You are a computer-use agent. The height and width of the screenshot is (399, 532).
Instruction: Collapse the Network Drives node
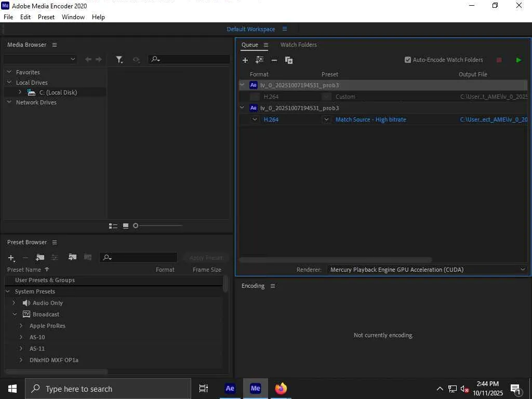tap(9, 102)
